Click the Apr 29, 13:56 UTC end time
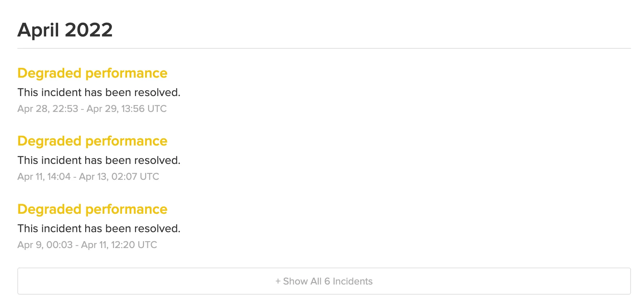The height and width of the screenshot is (304, 644). [127, 109]
